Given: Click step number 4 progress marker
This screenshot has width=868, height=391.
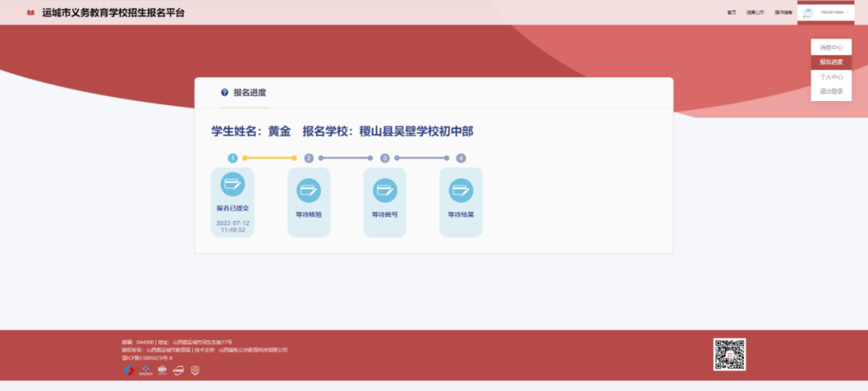Looking at the screenshot, I should pyautogui.click(x=461, y=158).
